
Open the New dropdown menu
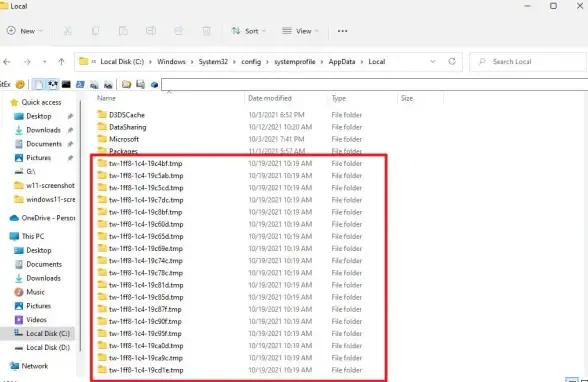point(25,31)
